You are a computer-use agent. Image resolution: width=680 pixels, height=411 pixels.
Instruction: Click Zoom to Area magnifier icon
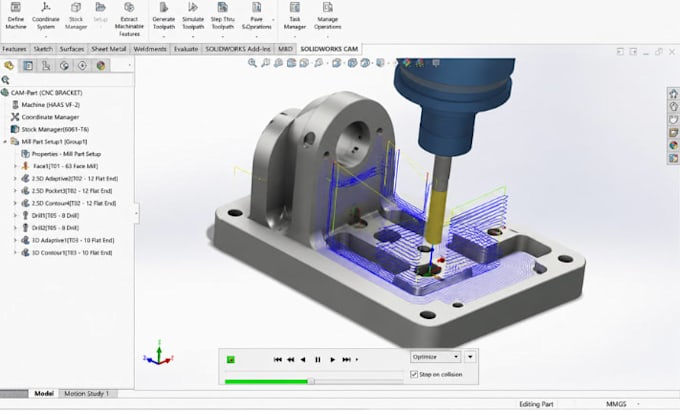(x=265, y=63)
